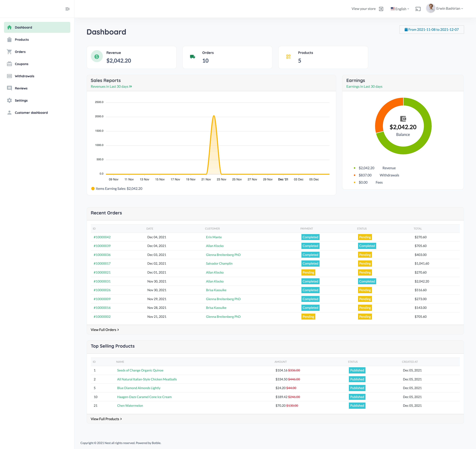Click the Completed status badge on order #10000039
Image resolution: width=476 pixels, height=449 pixels.
tap(367, 246)
